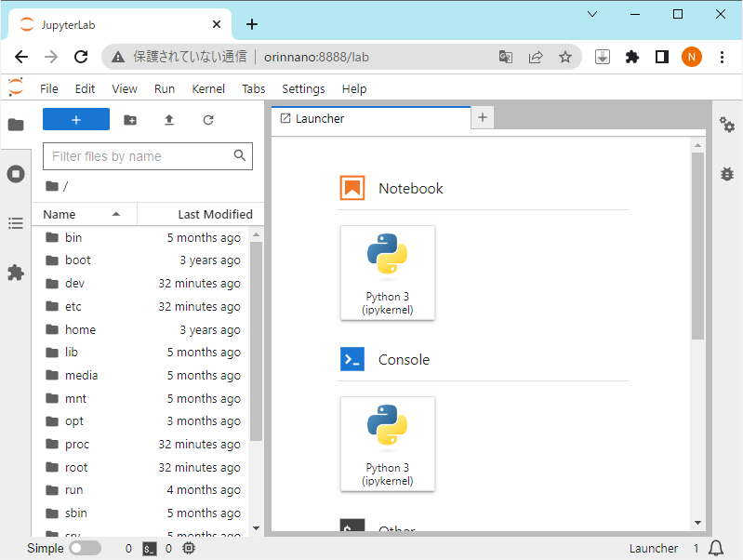The height and width of the screenshot is (560, 743).
Task: Open the Extension Manager sidebar
Action: [16, 273]
